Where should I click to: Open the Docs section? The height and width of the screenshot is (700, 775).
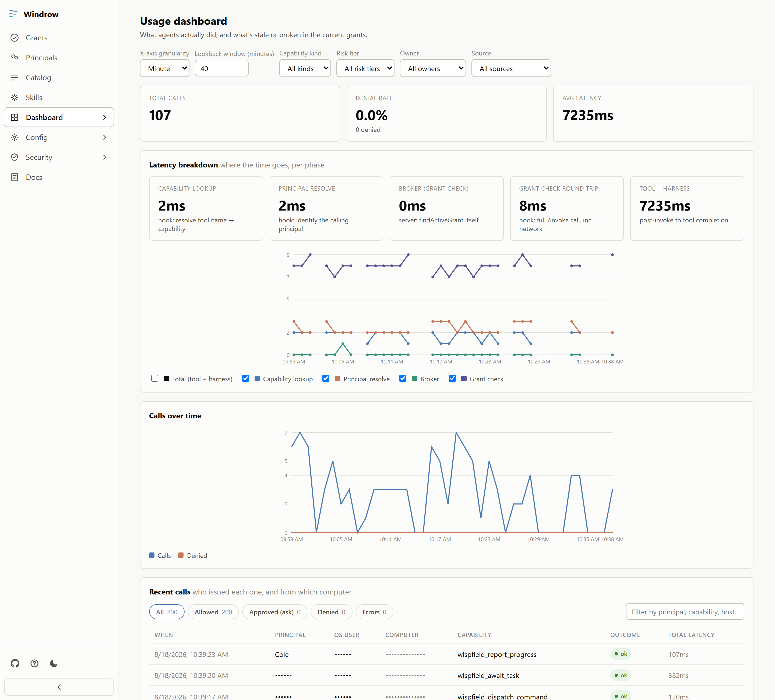pos(59,177)
